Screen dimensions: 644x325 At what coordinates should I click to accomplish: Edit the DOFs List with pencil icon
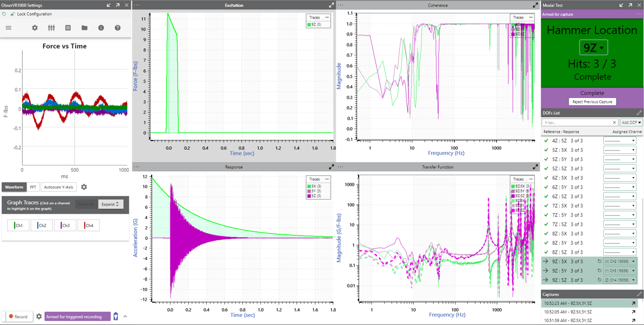[639, 113]
